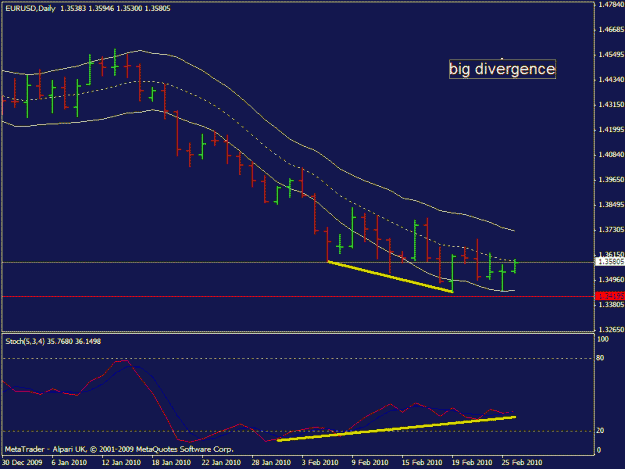
Task: Click the 6 Jan 2010 date label
Action: point(69,463)
